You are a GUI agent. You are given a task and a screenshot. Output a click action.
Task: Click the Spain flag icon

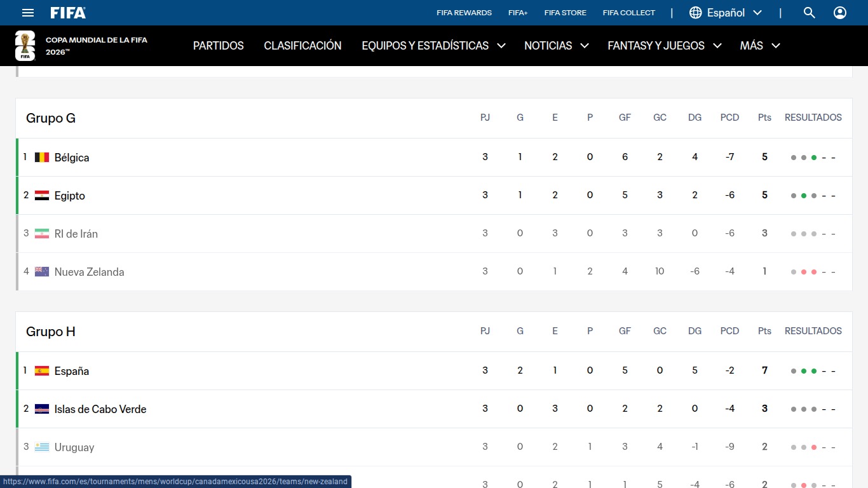tap(42, 370)
